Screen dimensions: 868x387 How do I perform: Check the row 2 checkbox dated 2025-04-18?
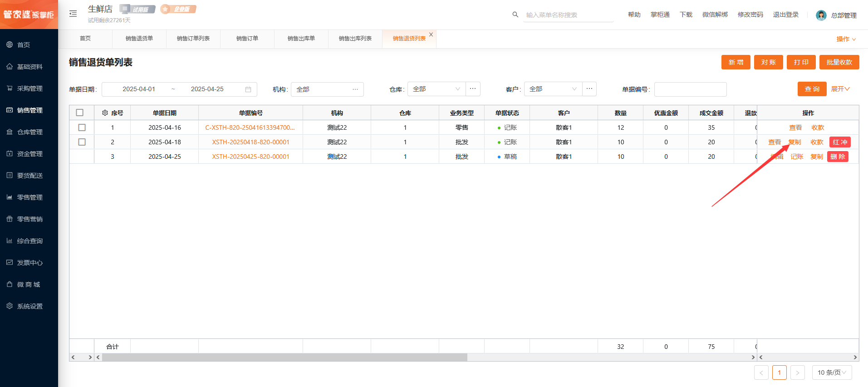pyautogui.click(x=82, y=142)
